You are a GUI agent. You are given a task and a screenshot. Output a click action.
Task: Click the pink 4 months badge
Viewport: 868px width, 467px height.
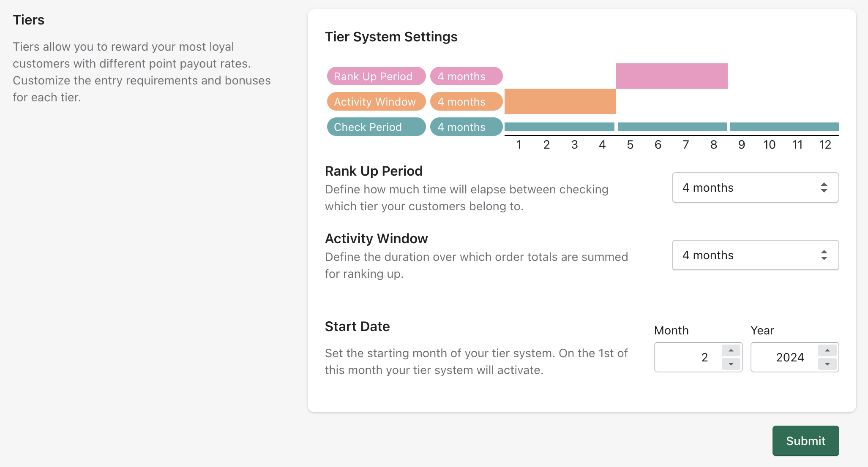[x=466, y=76]
